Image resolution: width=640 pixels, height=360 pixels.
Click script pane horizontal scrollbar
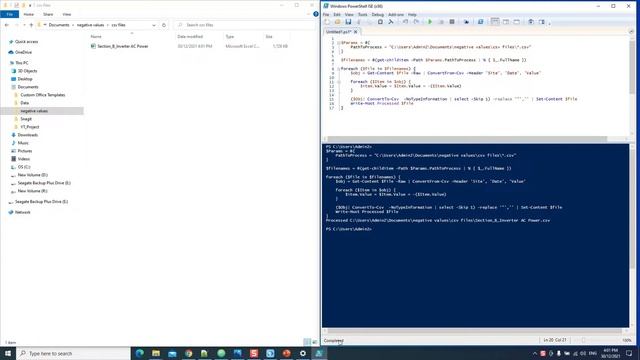(467, 139)
